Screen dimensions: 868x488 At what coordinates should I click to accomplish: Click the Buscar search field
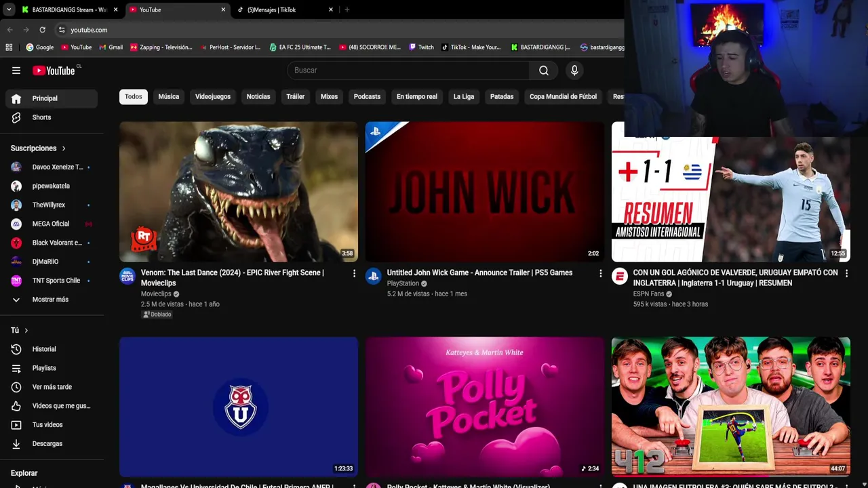[x=408, y=70]
